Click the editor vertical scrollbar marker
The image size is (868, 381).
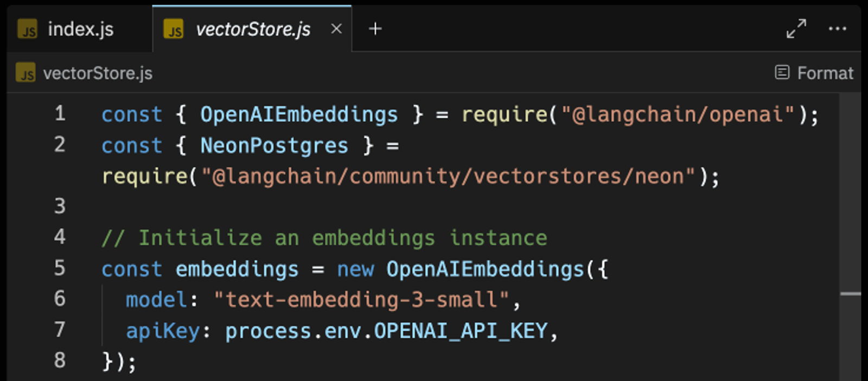pos(850,294)
